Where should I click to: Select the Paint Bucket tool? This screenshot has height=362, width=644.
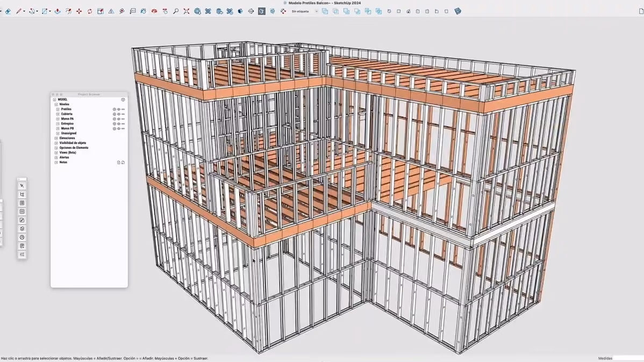point(144,11)
